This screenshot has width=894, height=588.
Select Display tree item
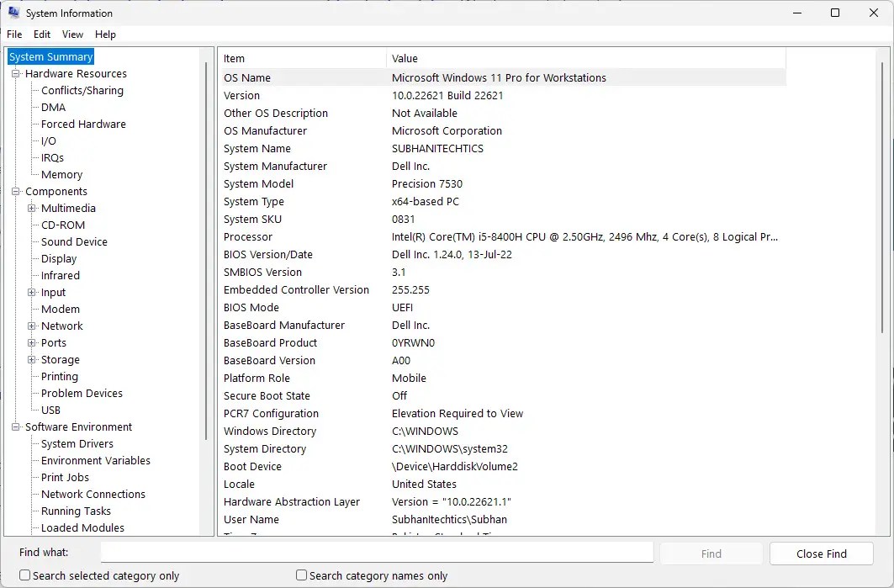click(x=59, y=258)
